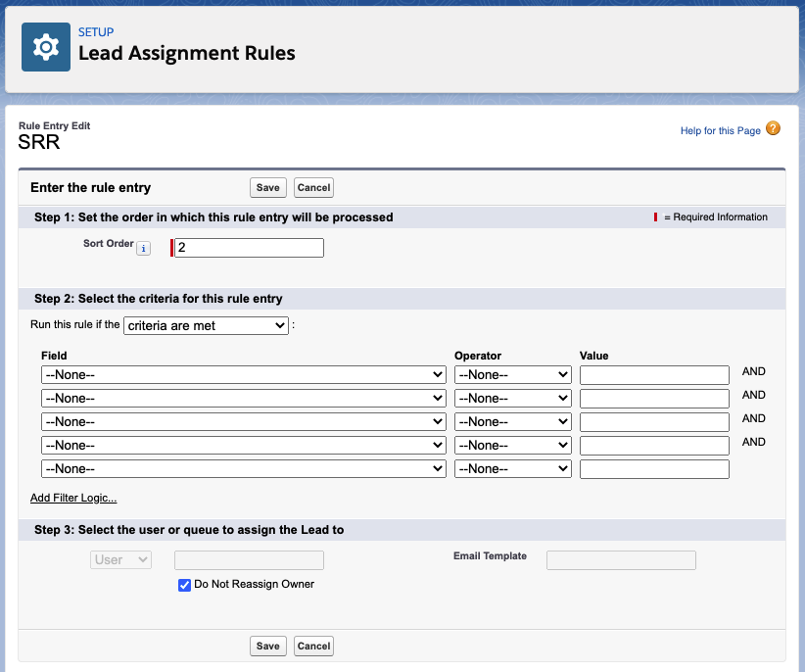Click the bottom Cancel button
Screen dimensions: 805x672
313,646
